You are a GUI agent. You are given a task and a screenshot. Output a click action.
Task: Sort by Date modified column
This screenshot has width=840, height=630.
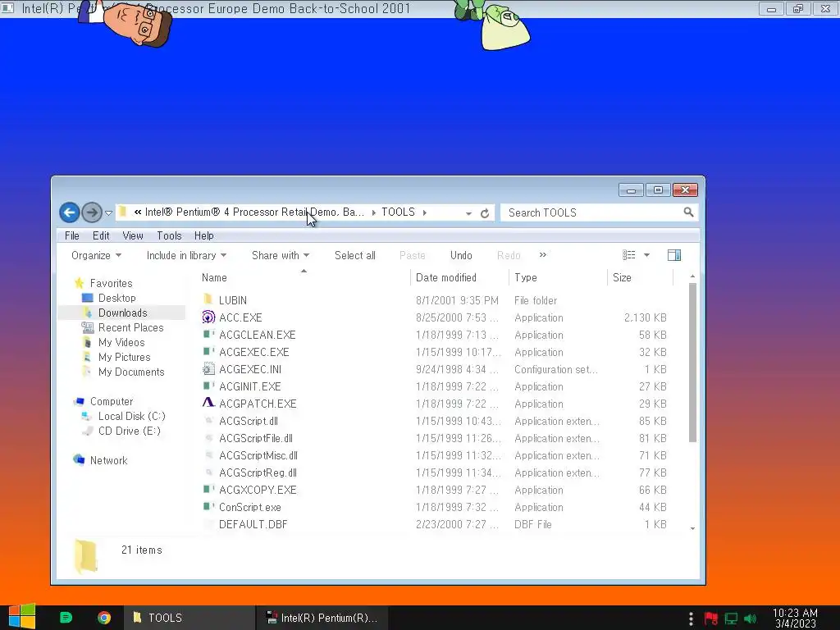coord(445,277)
